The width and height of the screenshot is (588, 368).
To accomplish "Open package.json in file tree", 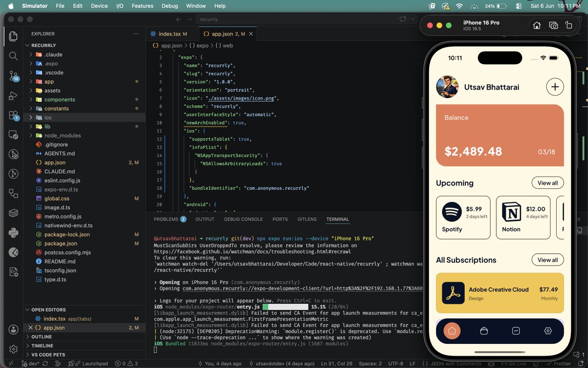I will pos(61,243).
